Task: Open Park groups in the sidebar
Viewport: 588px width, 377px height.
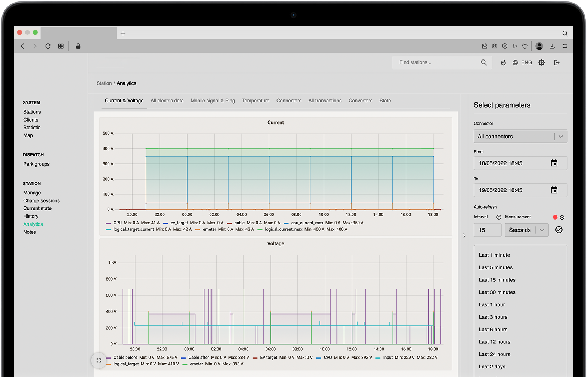Action: pyautogui.click(x=36, y=164)
